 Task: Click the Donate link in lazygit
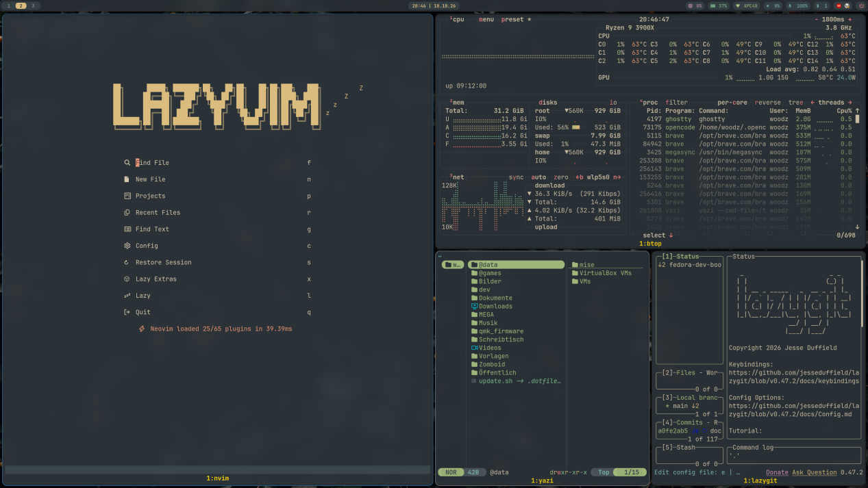coord(777,472)
